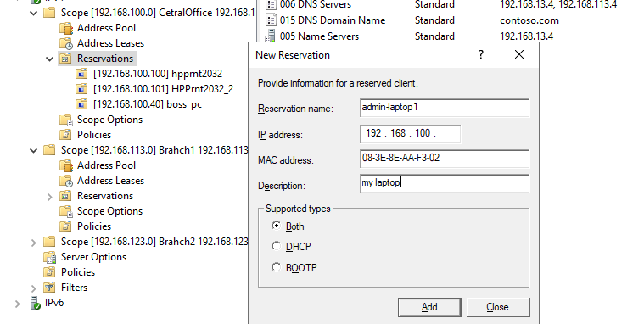
Task: Click the 006 DNS Servers option name
Action: click(316, 4)
